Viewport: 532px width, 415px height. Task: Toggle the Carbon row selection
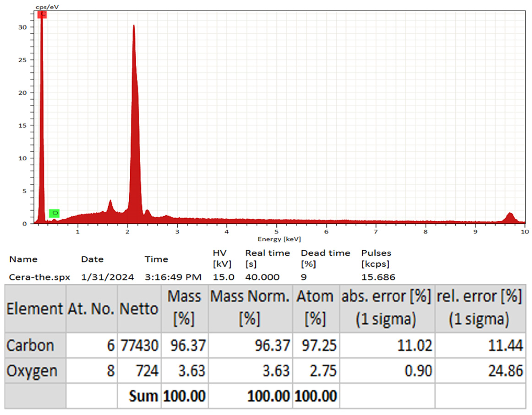(x=30, y=345)
